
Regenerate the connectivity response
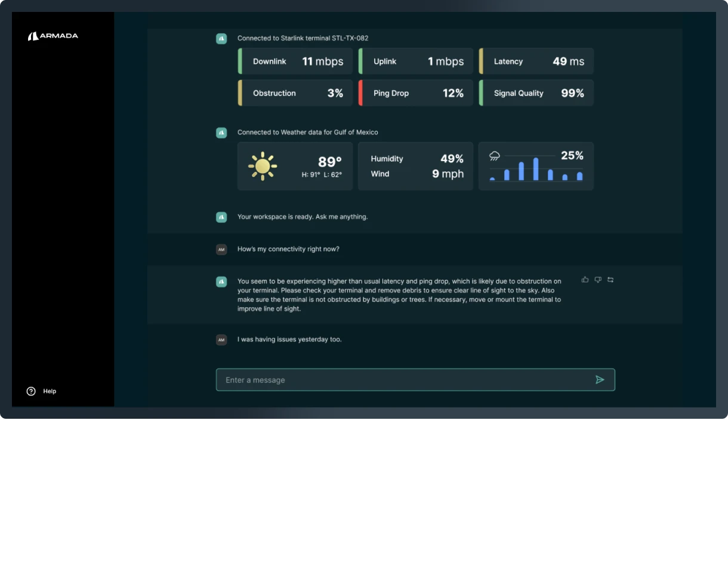coord(610,280)
